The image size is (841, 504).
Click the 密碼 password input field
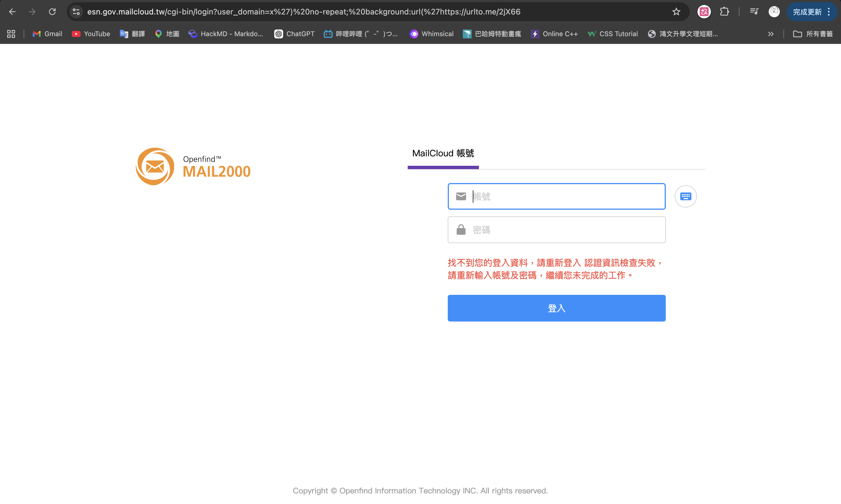click(557, 230)
